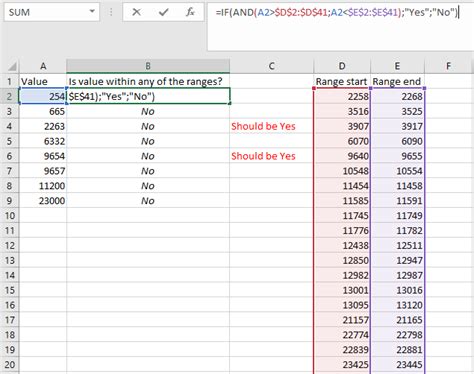Select column E header

397,66
